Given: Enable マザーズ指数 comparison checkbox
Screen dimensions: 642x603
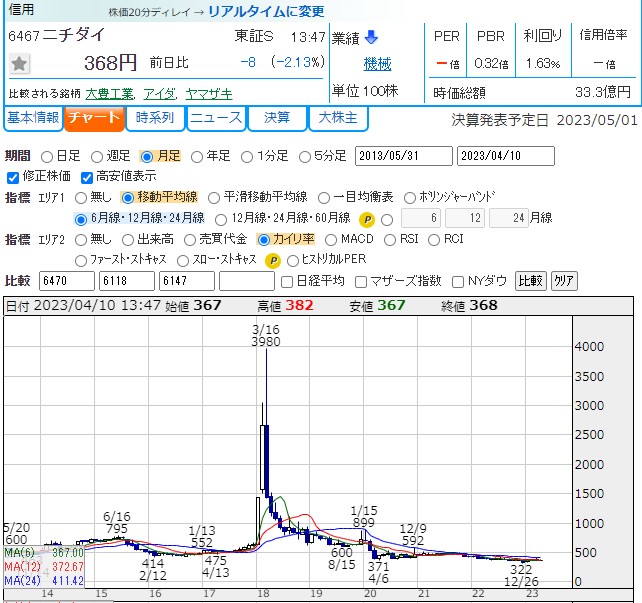Looking at the screenshot, I should [x=361, y=282].
